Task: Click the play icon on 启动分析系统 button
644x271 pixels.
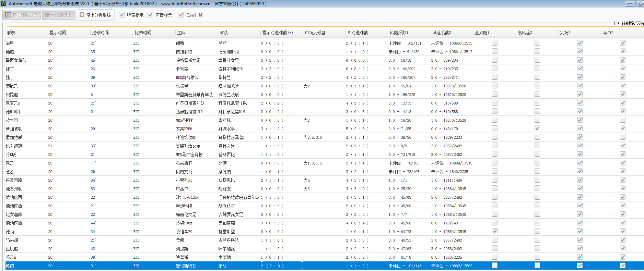Action: click(8, 15)
